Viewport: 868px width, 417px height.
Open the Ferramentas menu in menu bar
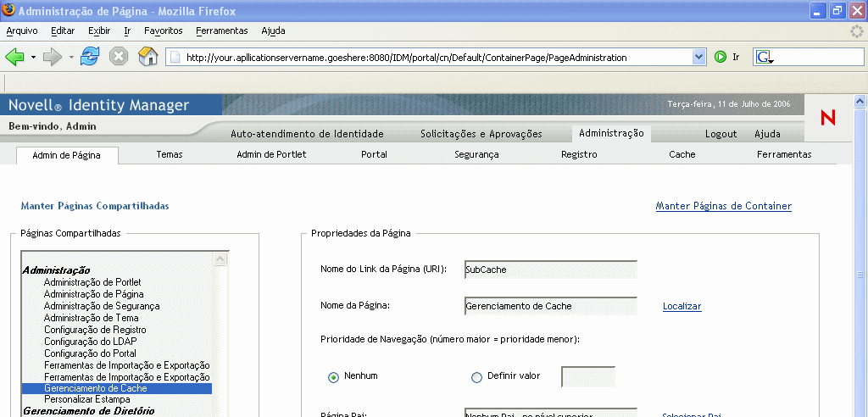tap(222, 31)
